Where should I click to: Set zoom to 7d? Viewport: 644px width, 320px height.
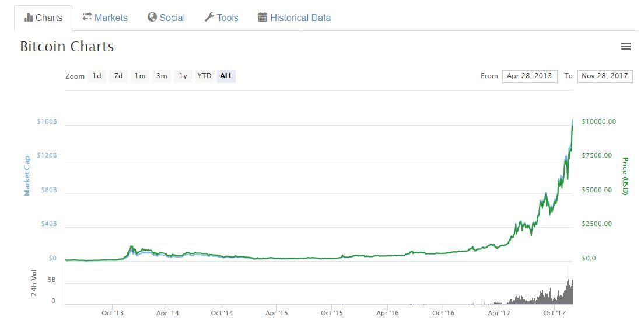(118, 76)
